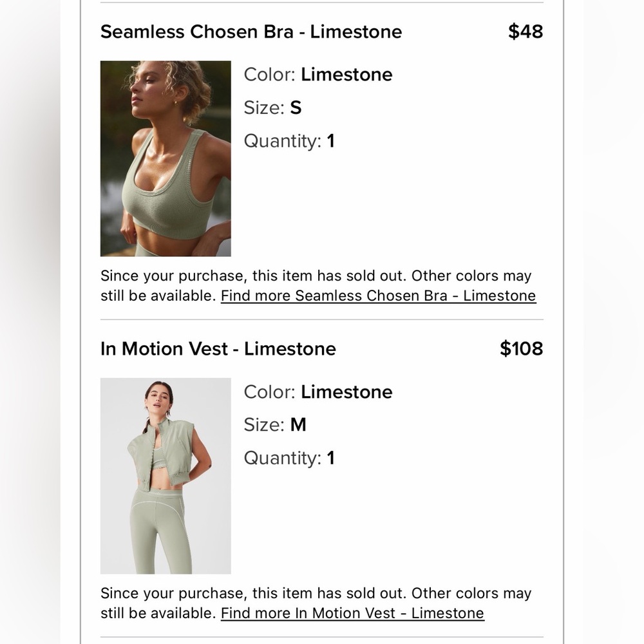The image size is (644, 644).
Task: Click the sold out notice under the bra
Action: (316, 276)
